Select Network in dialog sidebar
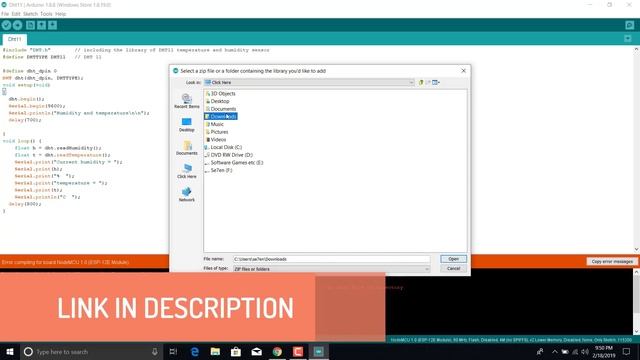Viewport: 640px width, 360px height. [187, 194]
